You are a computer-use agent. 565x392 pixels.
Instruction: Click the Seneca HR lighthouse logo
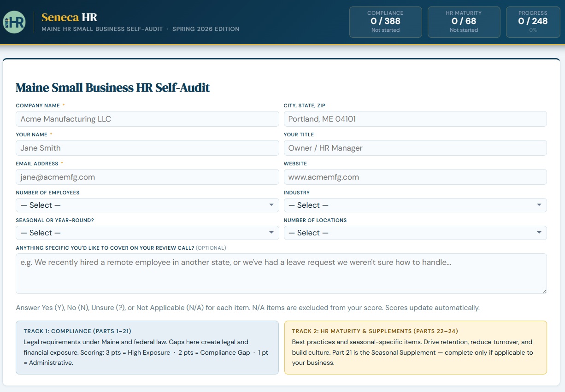tap(14, 22)
